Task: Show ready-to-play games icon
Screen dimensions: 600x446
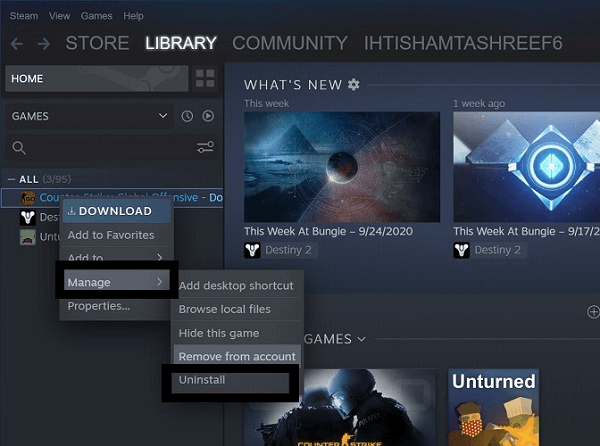Action: point(208,116)
